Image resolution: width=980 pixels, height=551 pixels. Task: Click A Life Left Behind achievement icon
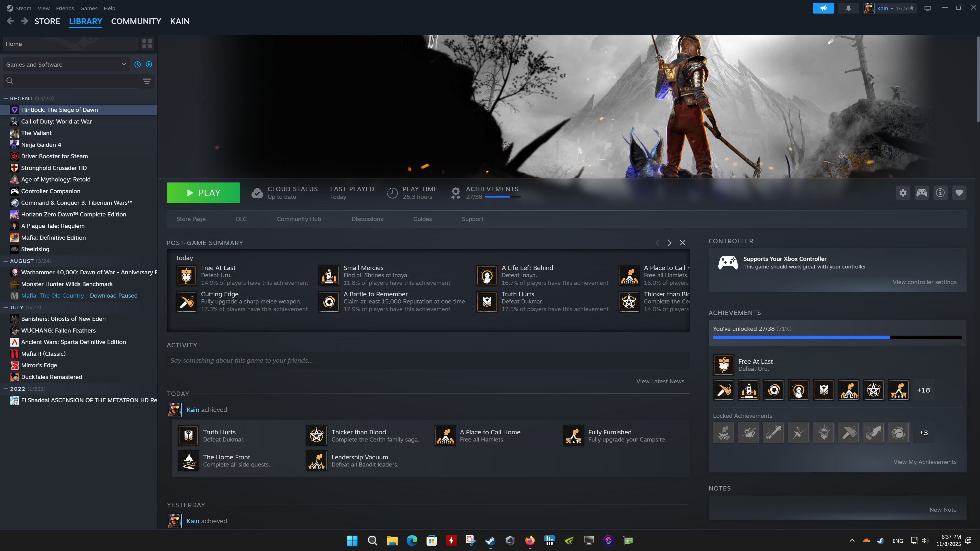click(x=487, y=276)
